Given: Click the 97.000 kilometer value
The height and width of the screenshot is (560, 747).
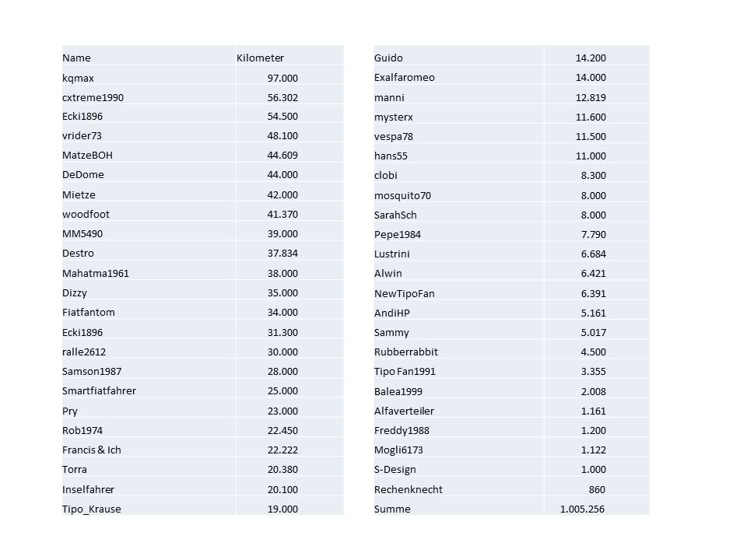Looking at the screenshot, I should coord(282,78).
